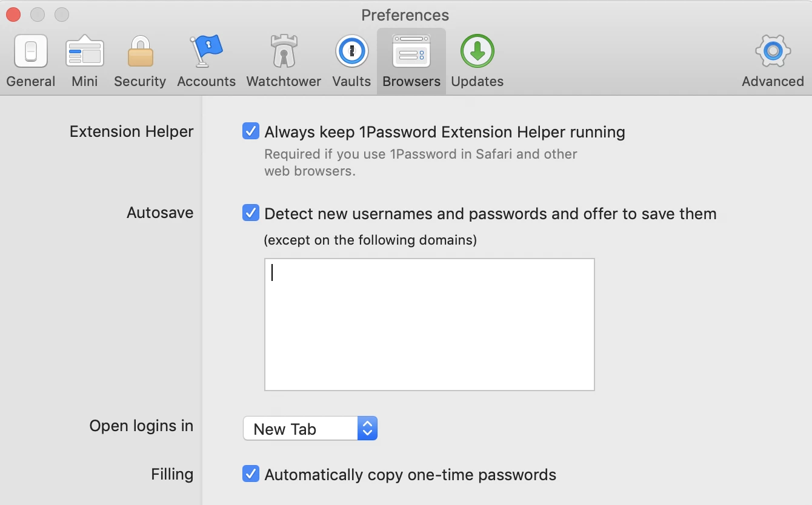This screenshot has height=505, width=812.
Task: Click the Browsers tab label
Action: 411,81
